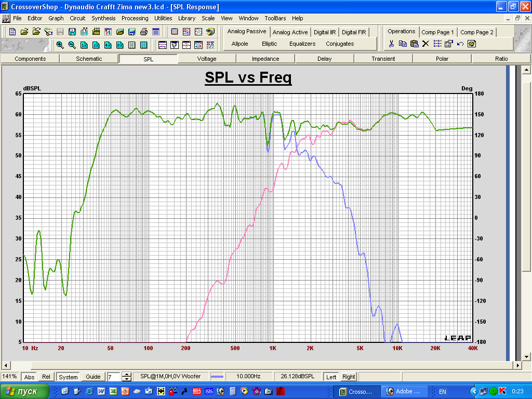Set zoom scale to 1x

coord(84,45)
